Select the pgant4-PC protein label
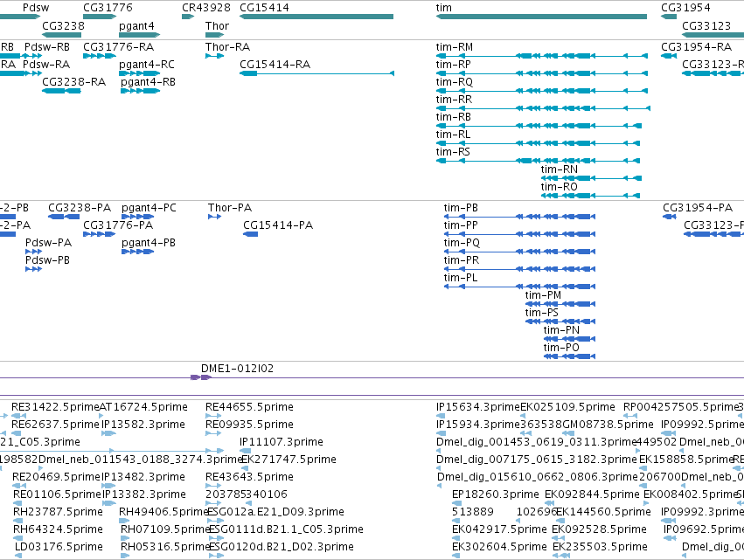This screenshot has height=560, width=744. click(x=149, y=208)
